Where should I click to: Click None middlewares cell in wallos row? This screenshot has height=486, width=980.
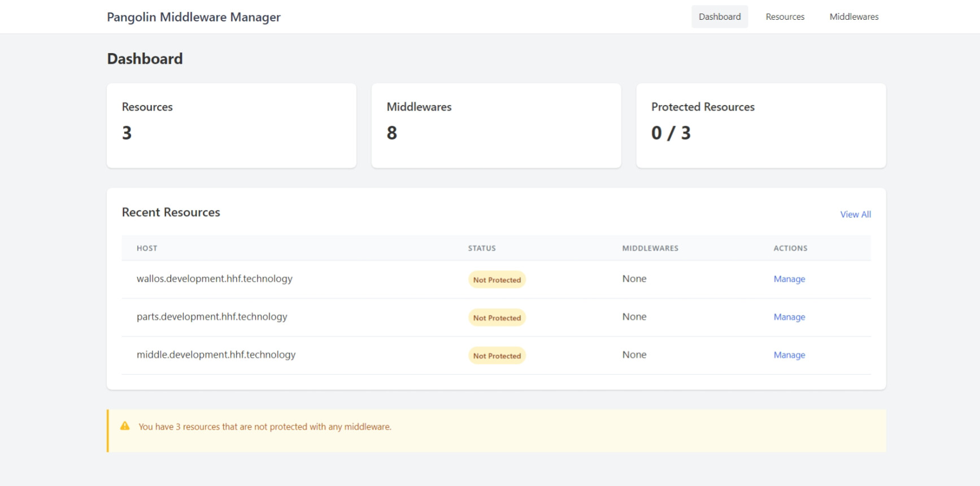[634, 279]
